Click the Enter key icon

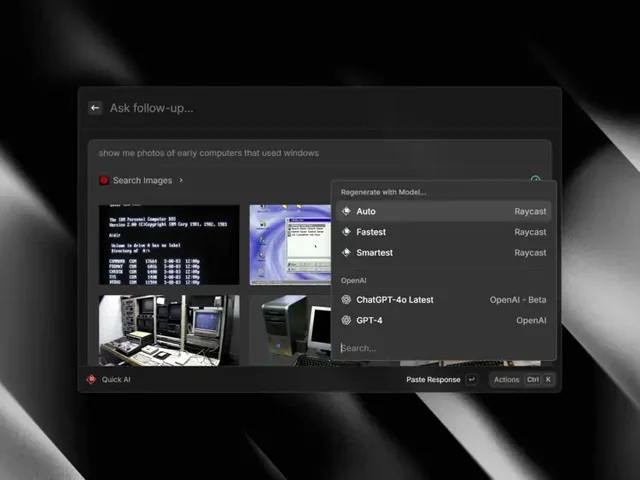pos(471,380)
